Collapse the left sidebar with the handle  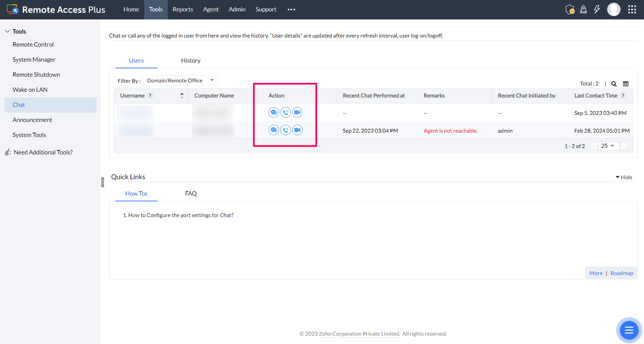tap(103, 182)
